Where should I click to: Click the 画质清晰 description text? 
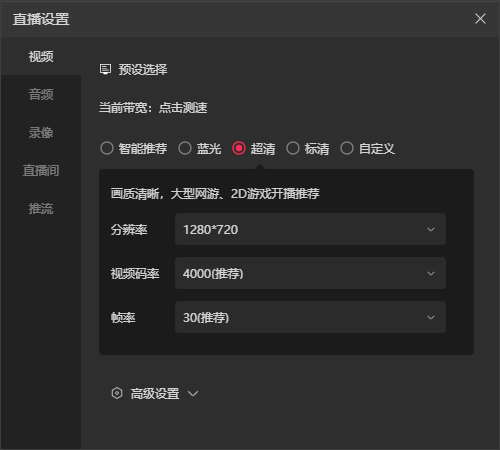click(215, 194)
